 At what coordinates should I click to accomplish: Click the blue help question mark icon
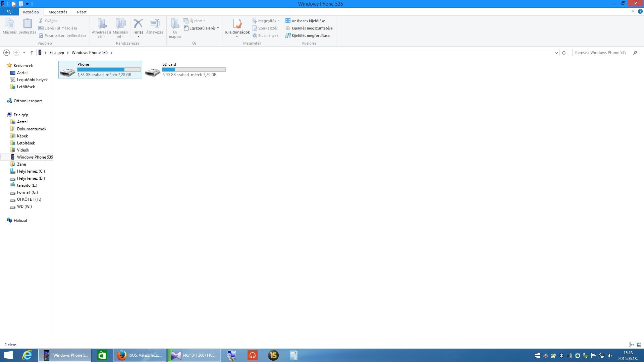coord(640,11)
